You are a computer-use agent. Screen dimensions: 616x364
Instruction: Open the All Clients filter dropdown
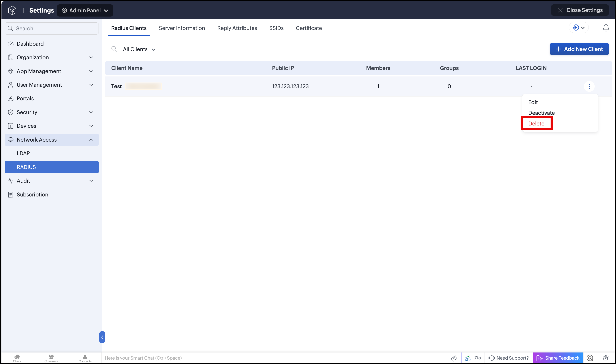(x=139, y=49)
